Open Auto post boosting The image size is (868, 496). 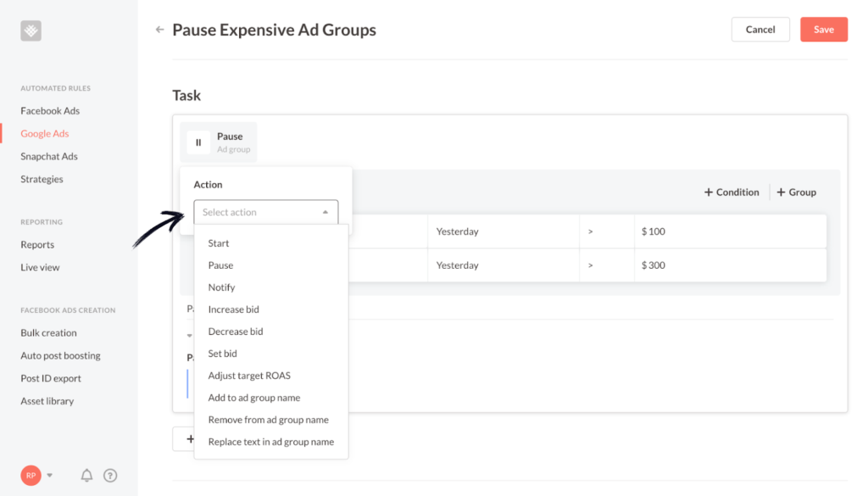[x=60, y=355]
